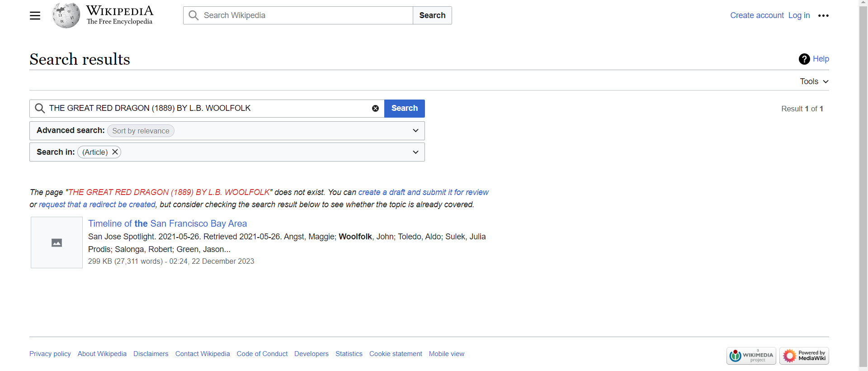The height and width of the screenshot is (371, 868).
Task: Open the three-dot personal tools menu
Action: [823, 15]
